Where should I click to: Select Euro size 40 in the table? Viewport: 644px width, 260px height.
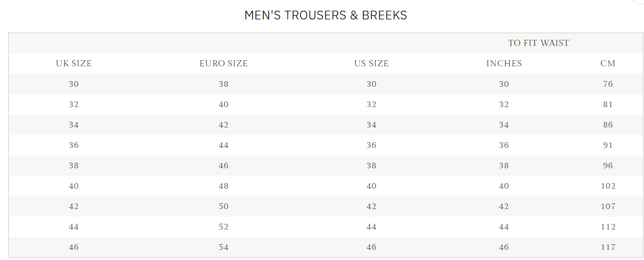[223, 105]
